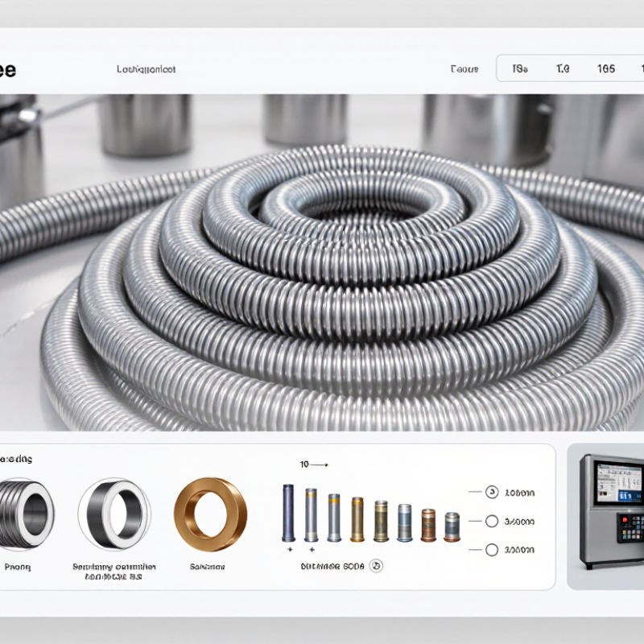The image size is (644, 644).
Task: Pick the light blue silver cylinder
Action: tap(405, 522)
